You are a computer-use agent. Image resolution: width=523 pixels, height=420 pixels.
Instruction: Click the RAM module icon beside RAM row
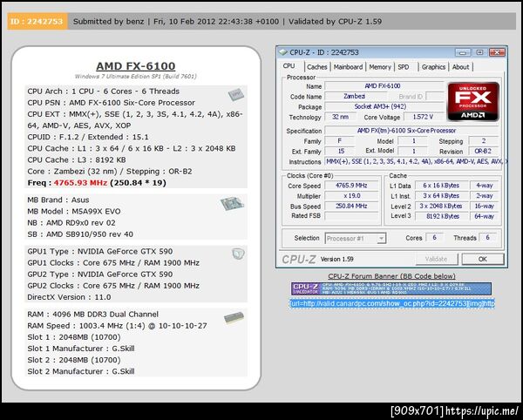[234, 318]
